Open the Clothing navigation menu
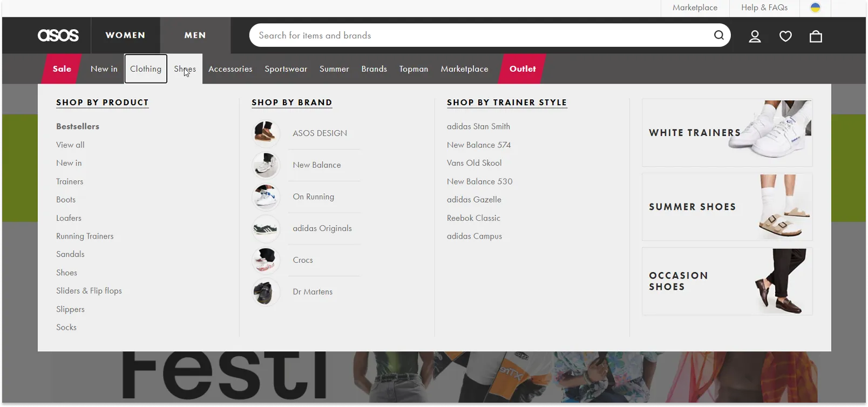Viewport: 868px width, 407px height. [x=146, y=69]
